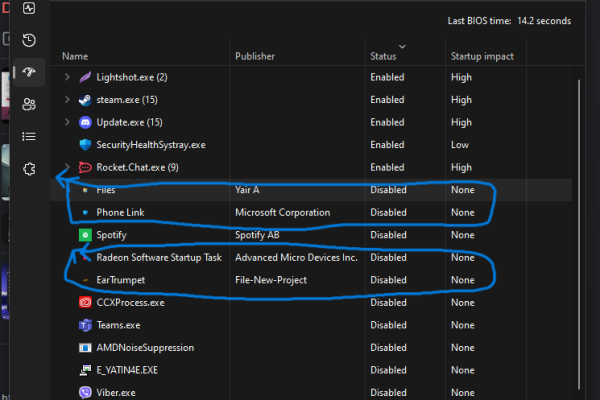
Task: Select the EarTrumpet entry
Action: 121,280
